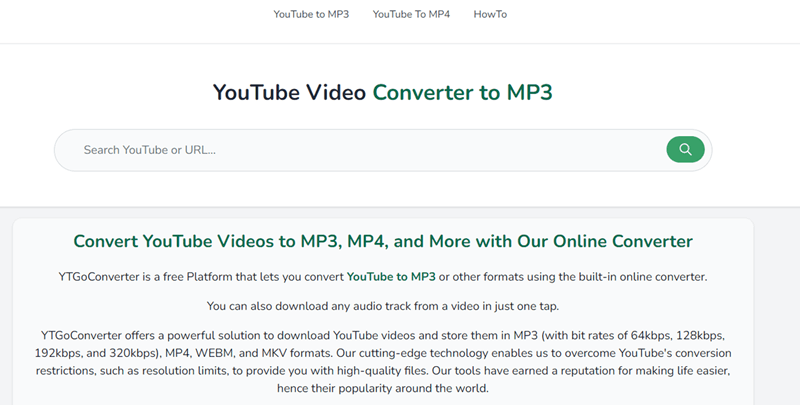Open the HowTo menu item

[x=490, y=14]
